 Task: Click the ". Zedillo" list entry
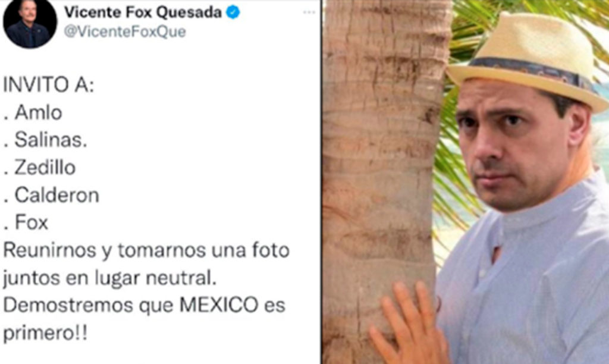40,168
